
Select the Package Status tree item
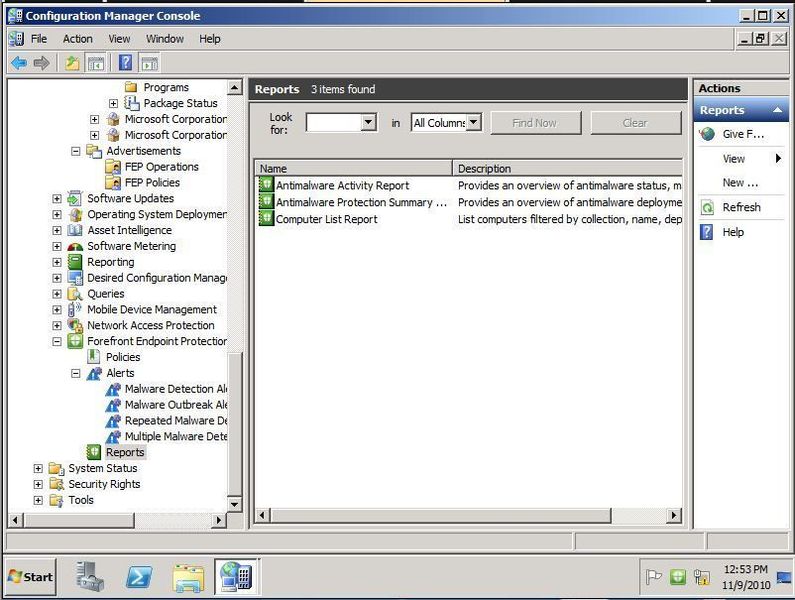coord(180,103)
